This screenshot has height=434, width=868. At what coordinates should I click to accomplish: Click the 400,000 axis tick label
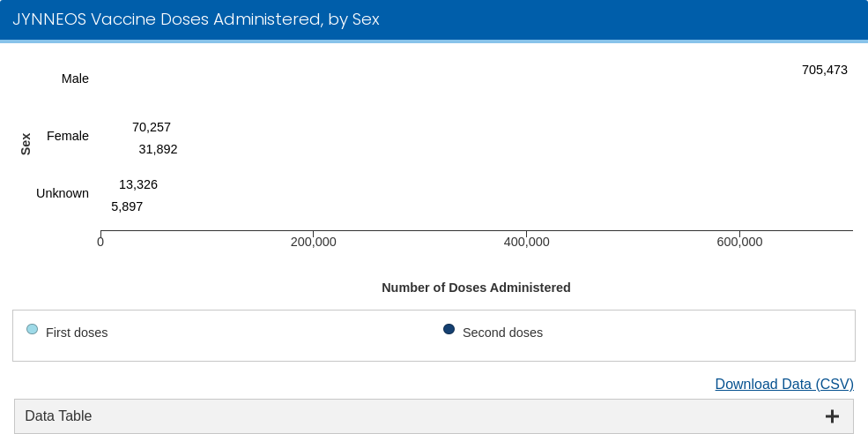click(526, 243)
